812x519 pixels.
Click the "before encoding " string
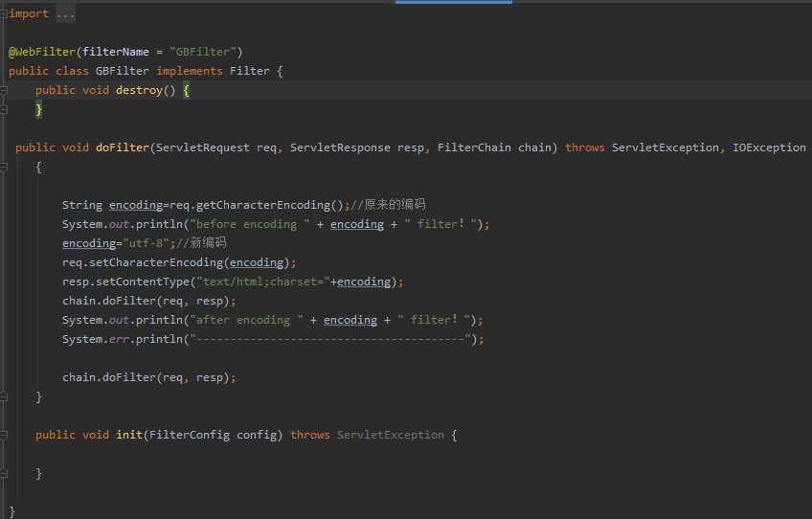point(250,224)
